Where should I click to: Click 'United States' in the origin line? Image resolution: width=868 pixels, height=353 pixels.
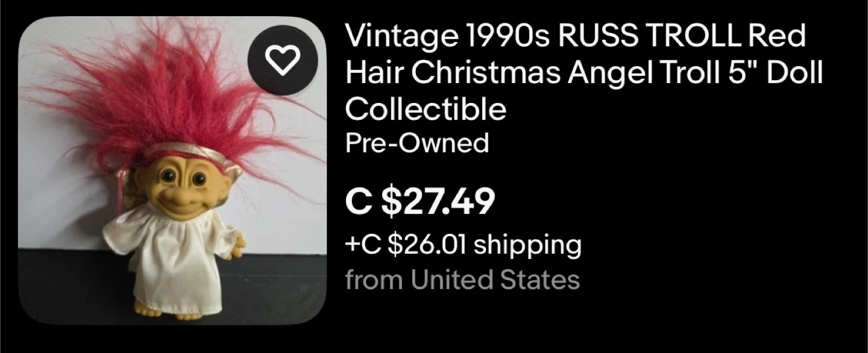click(495, 280)
